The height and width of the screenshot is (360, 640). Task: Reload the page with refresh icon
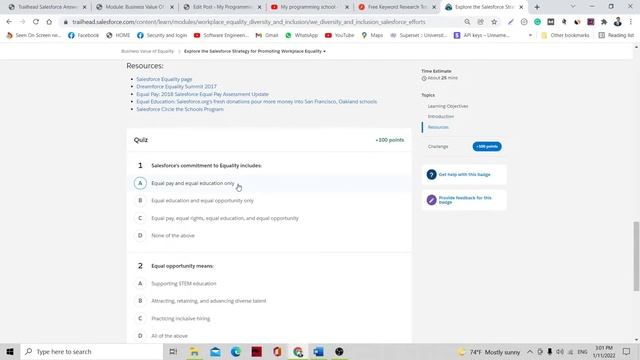pos(36,22)
